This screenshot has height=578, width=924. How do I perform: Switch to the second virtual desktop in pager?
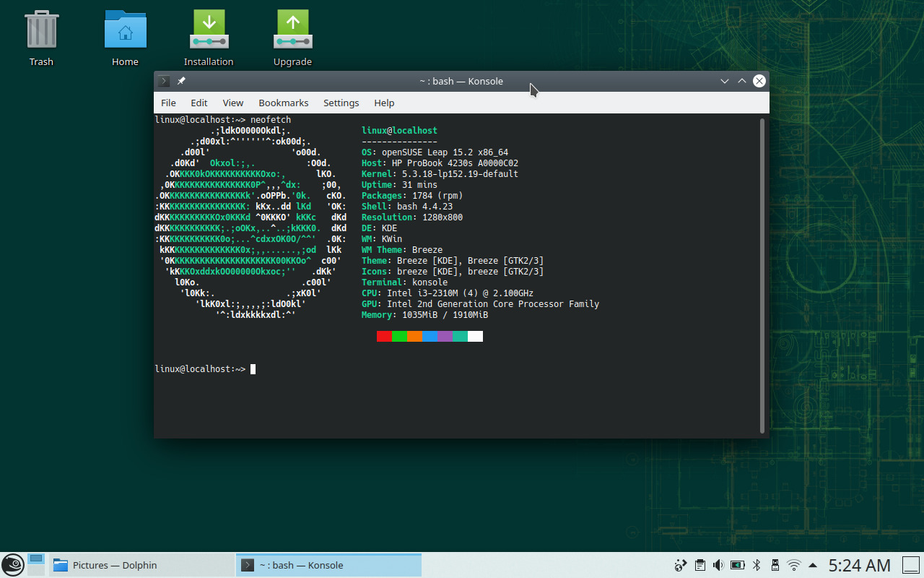(36, 571)
